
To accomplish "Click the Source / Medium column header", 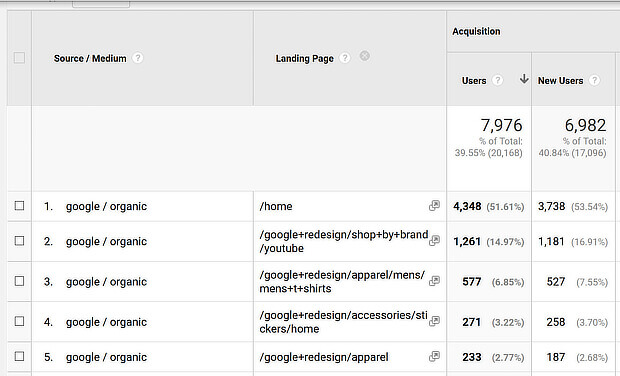I will 90,59.
